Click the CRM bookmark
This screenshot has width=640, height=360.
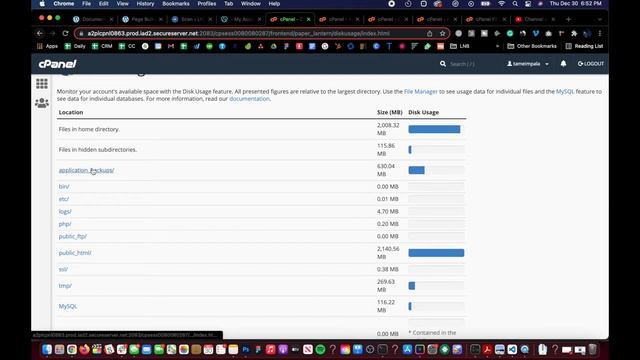[102, 46]
